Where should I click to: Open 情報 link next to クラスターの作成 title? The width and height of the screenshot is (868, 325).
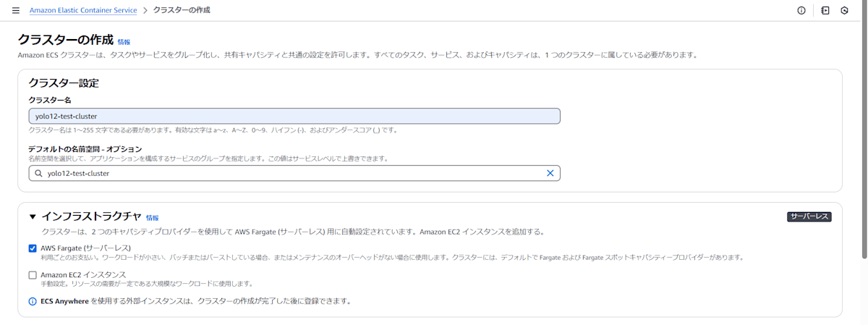click(x=124, y=42)
